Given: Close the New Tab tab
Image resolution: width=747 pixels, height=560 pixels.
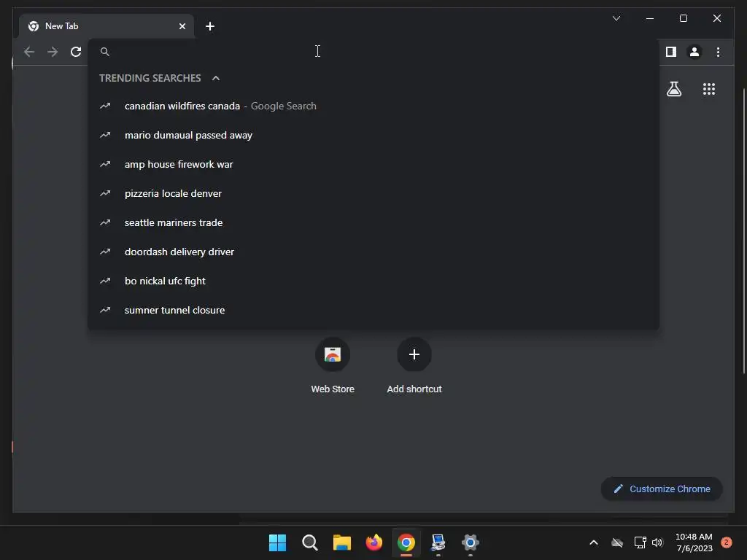Looking at the screenshot, I should [x=182, y=26].
